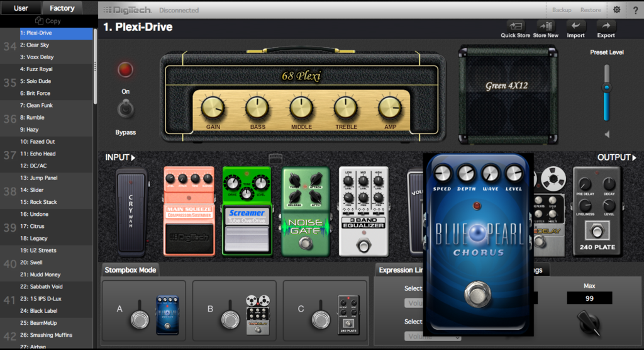Click the Preset Level slider handle

[x=607, y=87]
